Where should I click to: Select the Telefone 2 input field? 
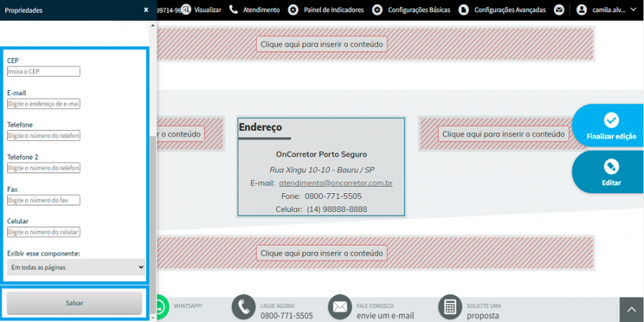(x=44, y=168)
